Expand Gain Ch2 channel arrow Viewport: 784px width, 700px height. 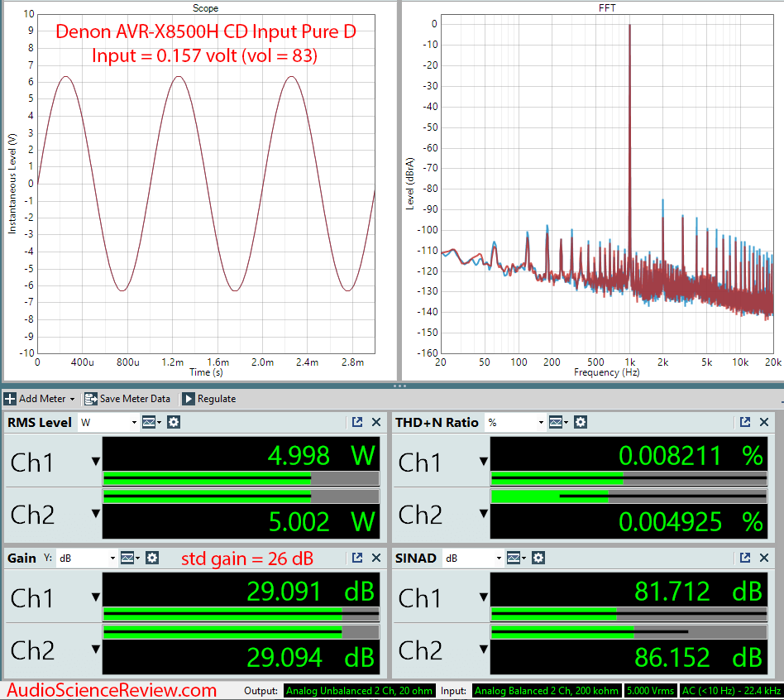click(95, 649)
